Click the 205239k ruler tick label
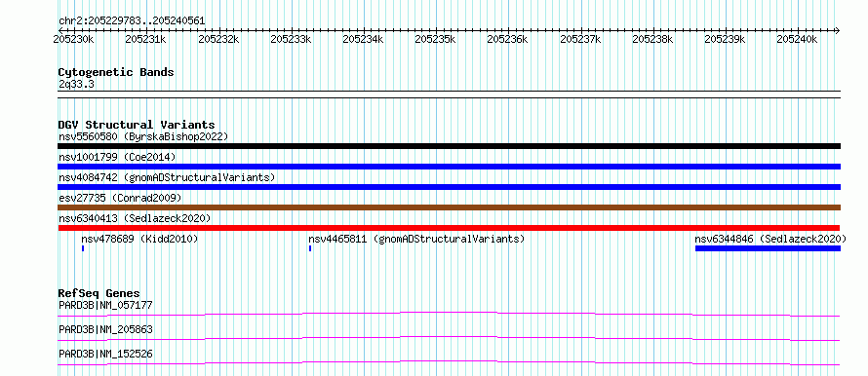The image size is (868, 376). (726, 39)
